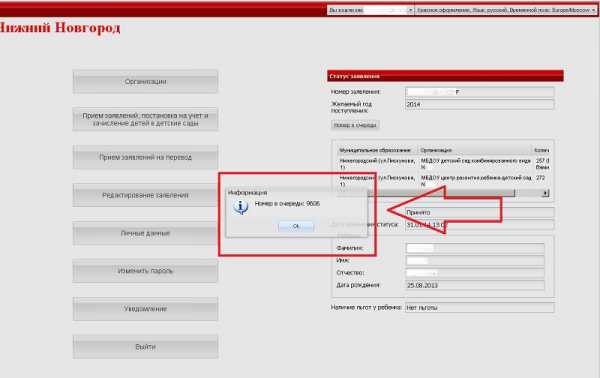Confirm the Информация dialog with OK
600x378 pixels.
click(296, 226)
